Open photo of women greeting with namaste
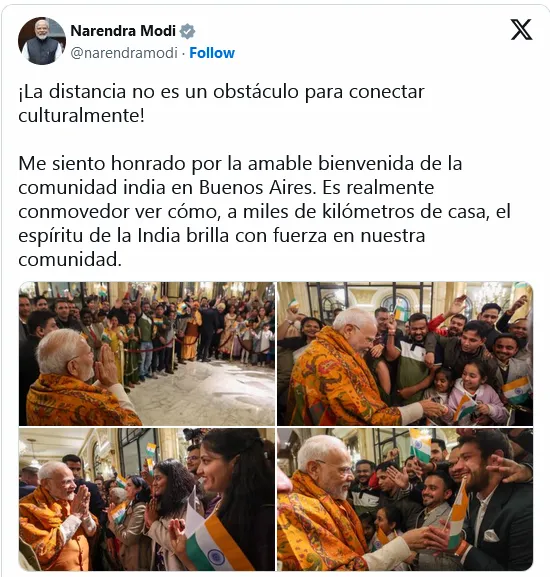 pyautogui.click(x=147, y=499)
